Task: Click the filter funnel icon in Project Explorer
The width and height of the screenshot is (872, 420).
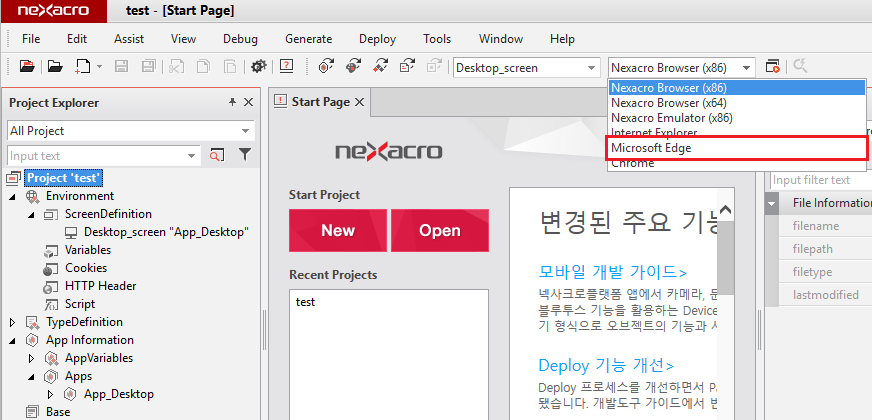Action: [x=244, y=155]
